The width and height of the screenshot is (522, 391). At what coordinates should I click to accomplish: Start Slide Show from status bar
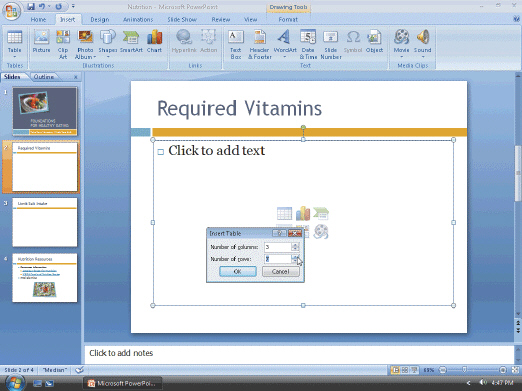[414, 370]
